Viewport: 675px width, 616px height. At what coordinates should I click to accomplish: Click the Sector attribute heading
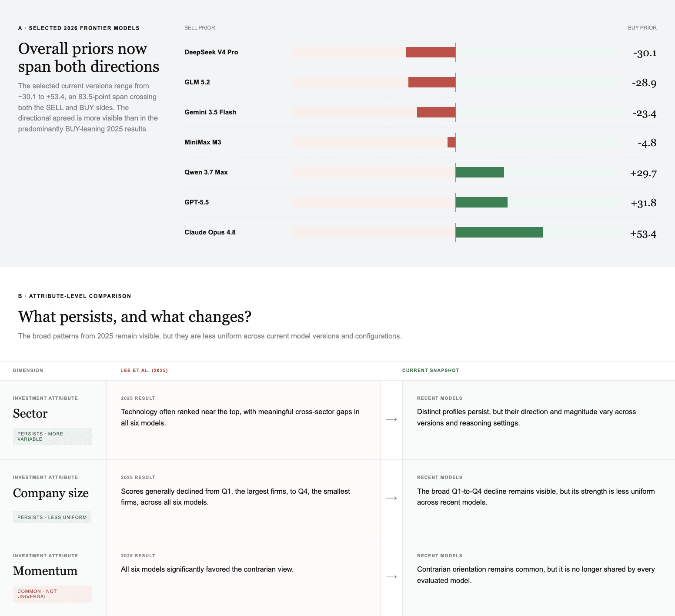click(x=30, y=414)
